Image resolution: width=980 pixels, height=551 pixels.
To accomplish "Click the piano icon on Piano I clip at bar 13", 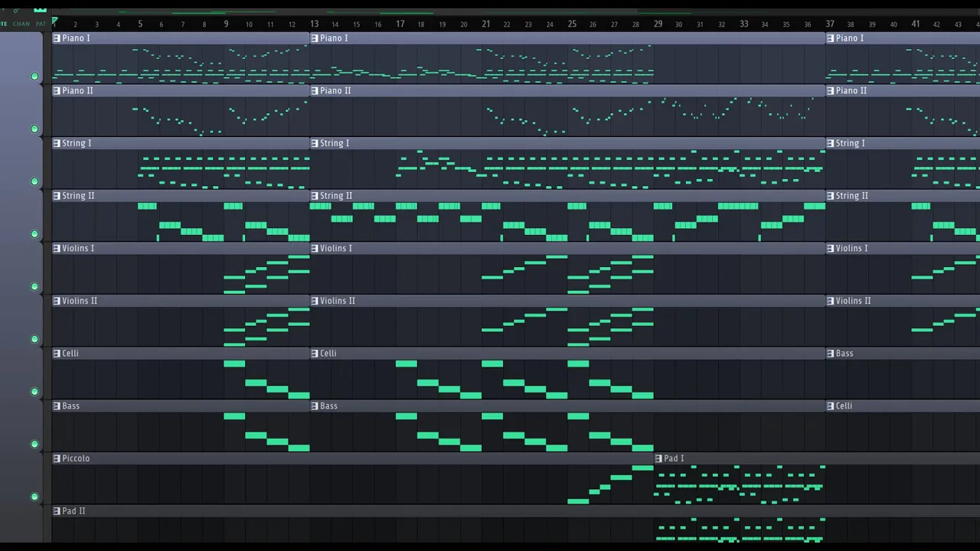I will point(315,38).
